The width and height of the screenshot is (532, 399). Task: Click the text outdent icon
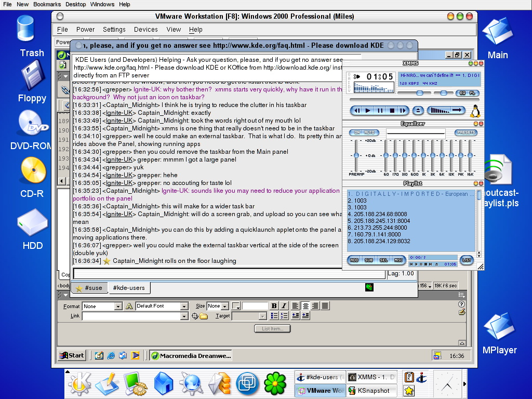pyautogui.click(x=296, y=315)
